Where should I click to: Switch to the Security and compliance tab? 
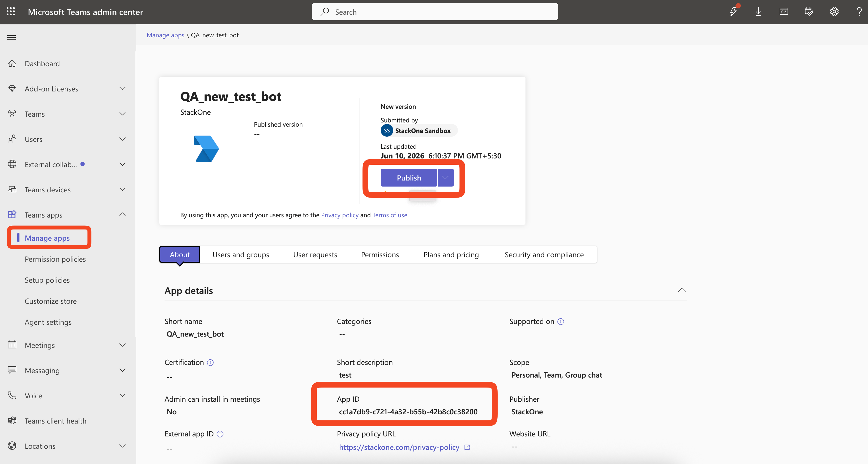[x=544, y=255]
